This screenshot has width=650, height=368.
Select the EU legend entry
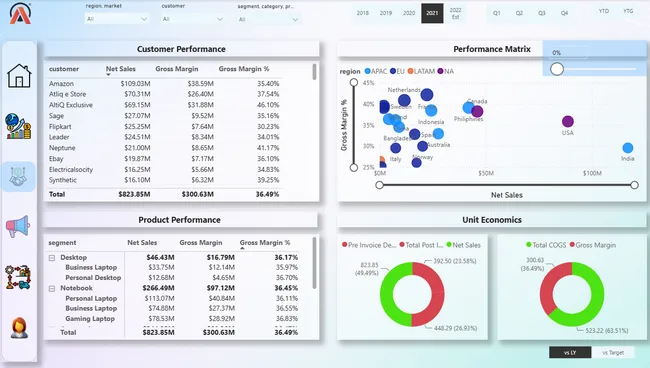(x=397, y=71)
